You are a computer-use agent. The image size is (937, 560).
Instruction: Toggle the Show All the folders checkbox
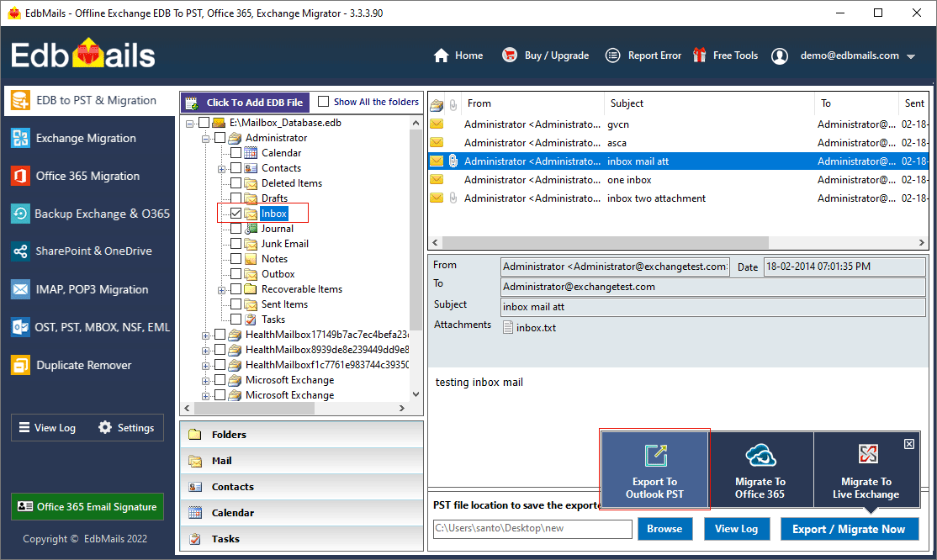point(323,102)
